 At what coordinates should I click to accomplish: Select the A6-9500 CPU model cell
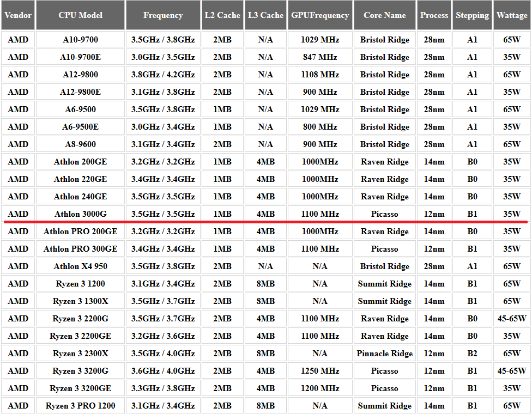pyautogui.click(x=81, y=109)
